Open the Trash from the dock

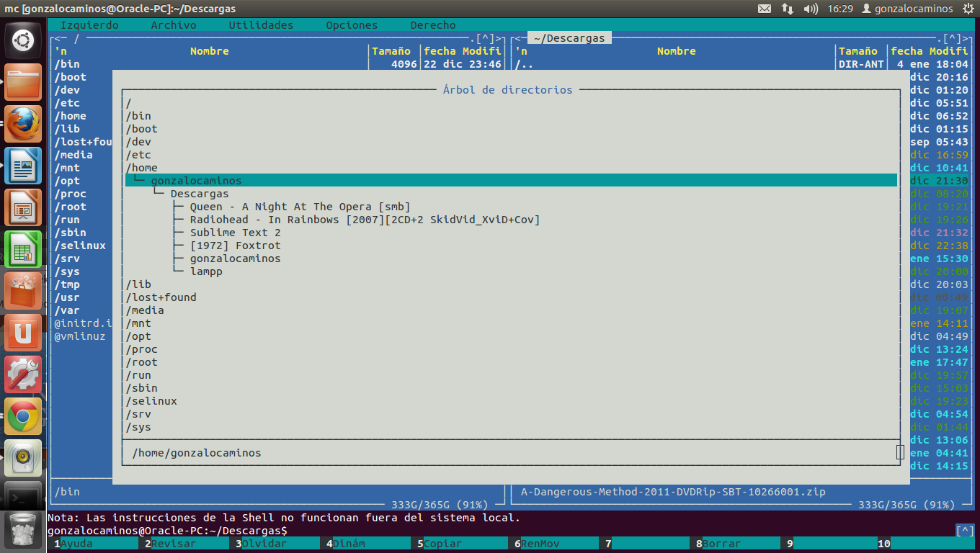pyautogui.click(x=23, y=530)
